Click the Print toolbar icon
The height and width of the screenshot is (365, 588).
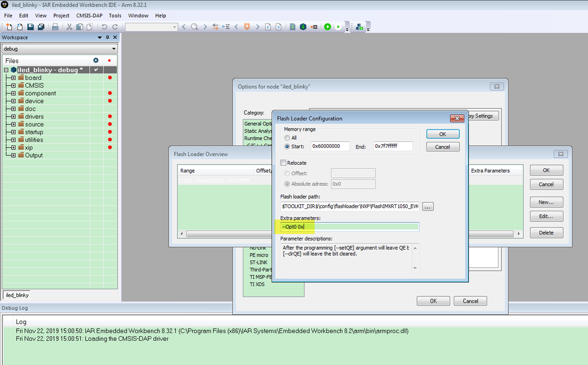[x=55, y=26]
